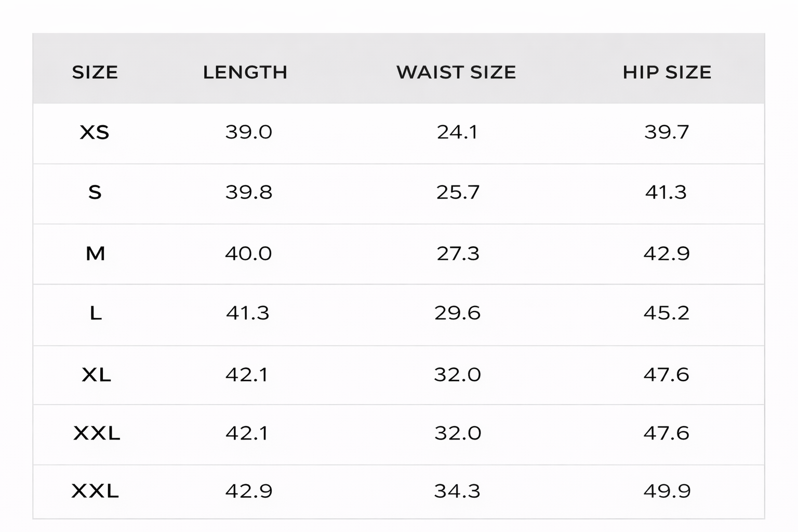Click the 27.3 waist size value
798x532 pixels.
tap(458, 254)
